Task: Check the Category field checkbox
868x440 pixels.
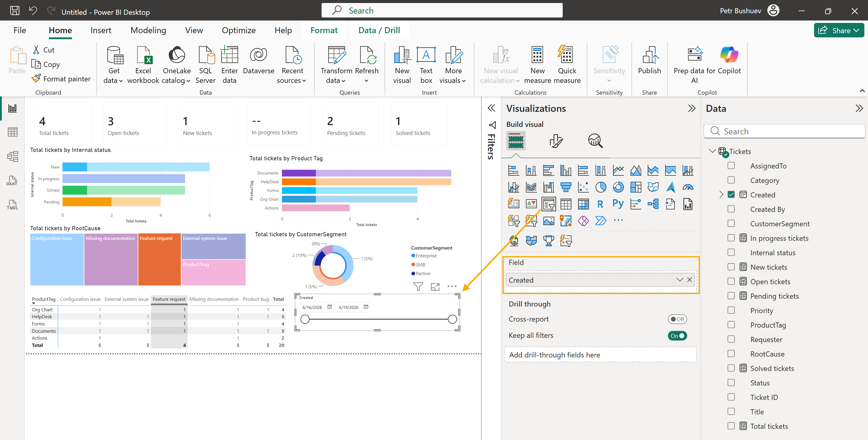Action: coord(731,180)
